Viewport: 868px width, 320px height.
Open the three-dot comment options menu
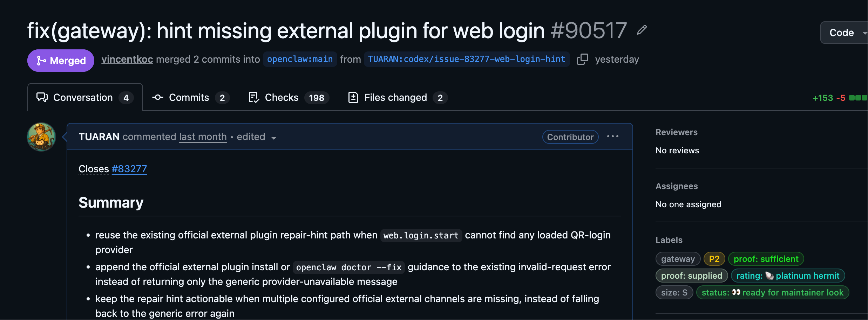(x=612, y=137)
